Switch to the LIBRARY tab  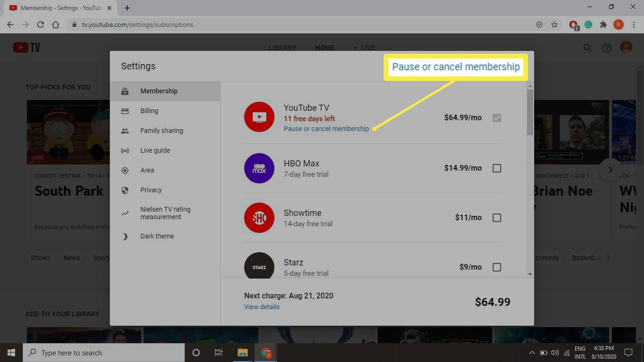coord(282,48)
